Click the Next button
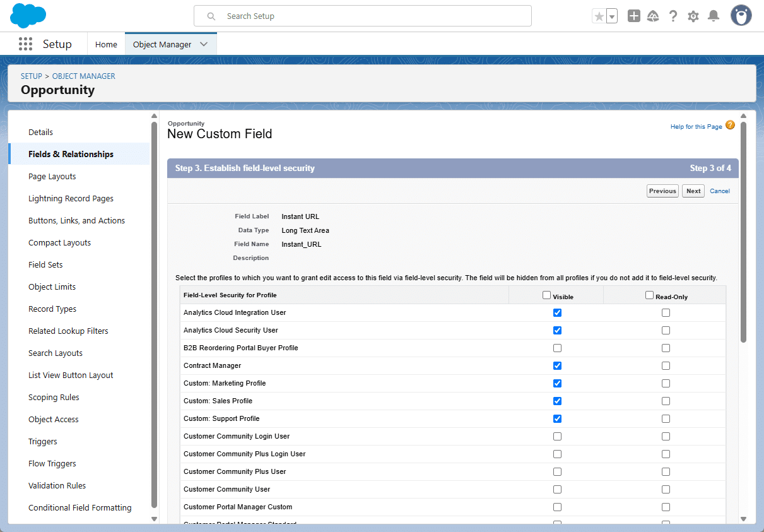The width and height of the screenshot is (764, 532). [x=693, y=191]
